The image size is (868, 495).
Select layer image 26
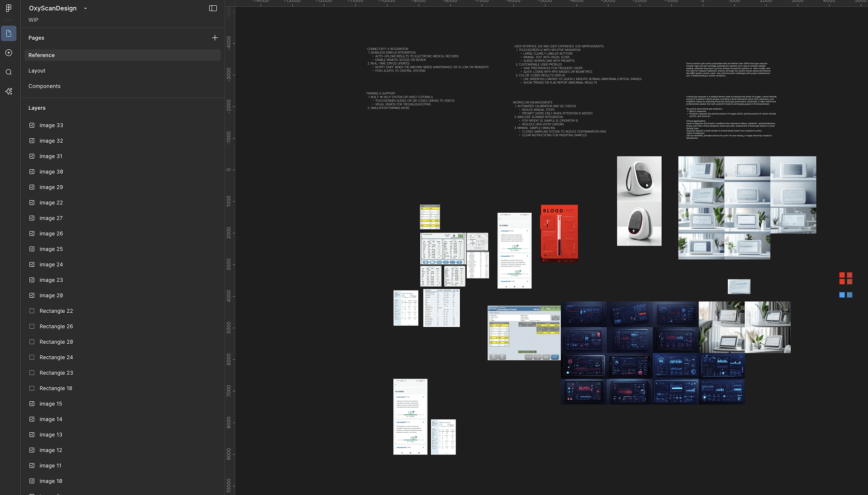123,233
